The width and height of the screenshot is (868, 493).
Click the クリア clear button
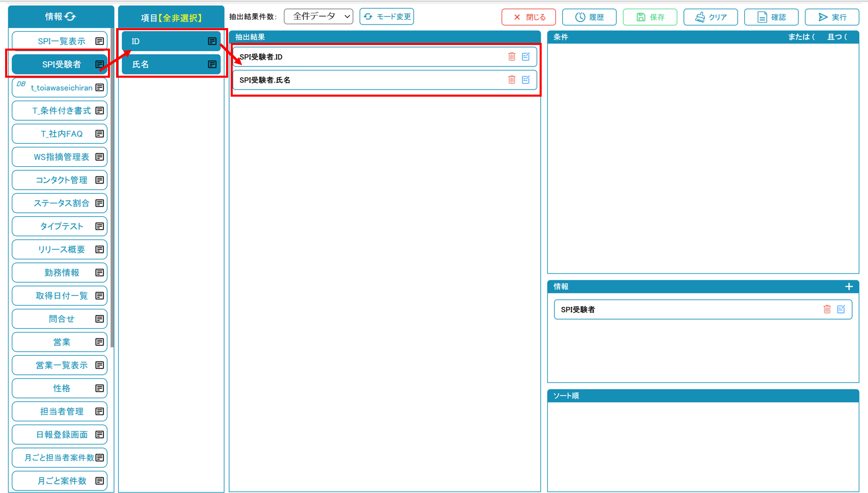(x=711, y=17)
